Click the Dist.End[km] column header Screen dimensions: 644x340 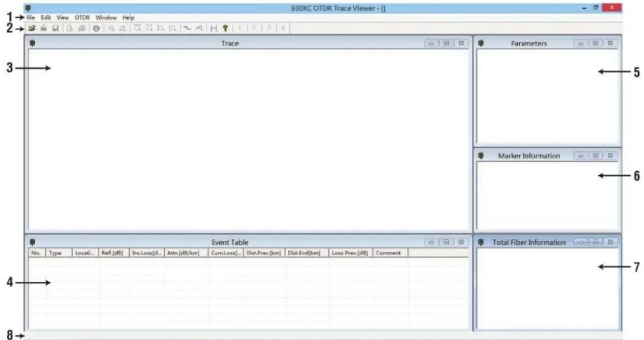[307, 253]
